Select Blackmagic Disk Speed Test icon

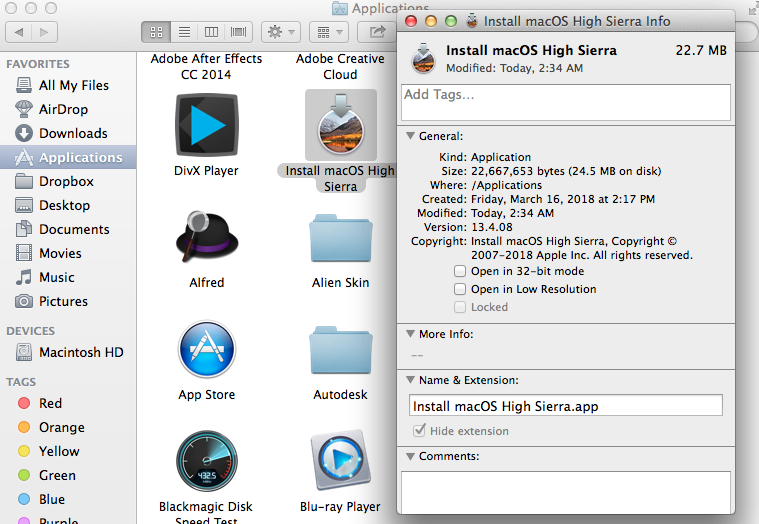(x=206, y=460)
